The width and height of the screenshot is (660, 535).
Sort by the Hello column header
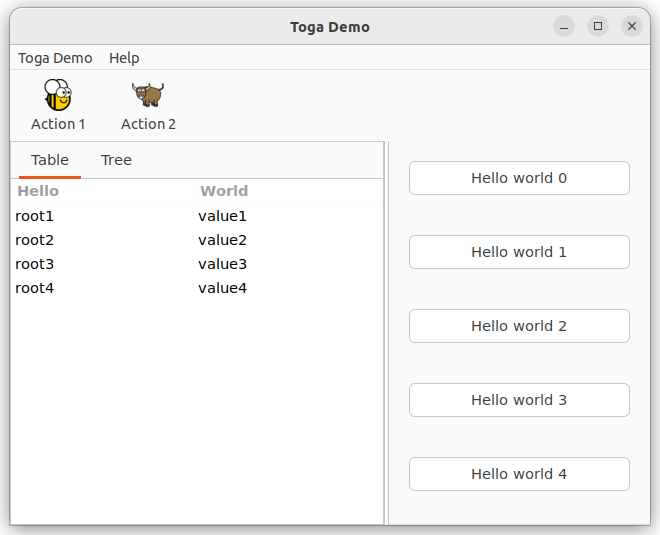100,191
